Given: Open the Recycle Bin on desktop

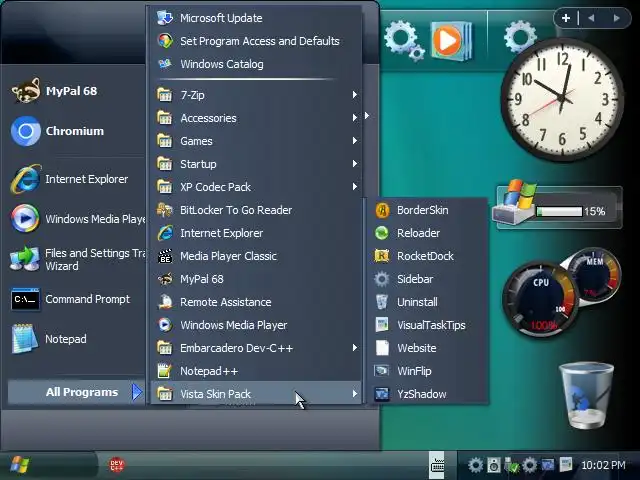Looking at the screenshot, I should coord(587,395).
